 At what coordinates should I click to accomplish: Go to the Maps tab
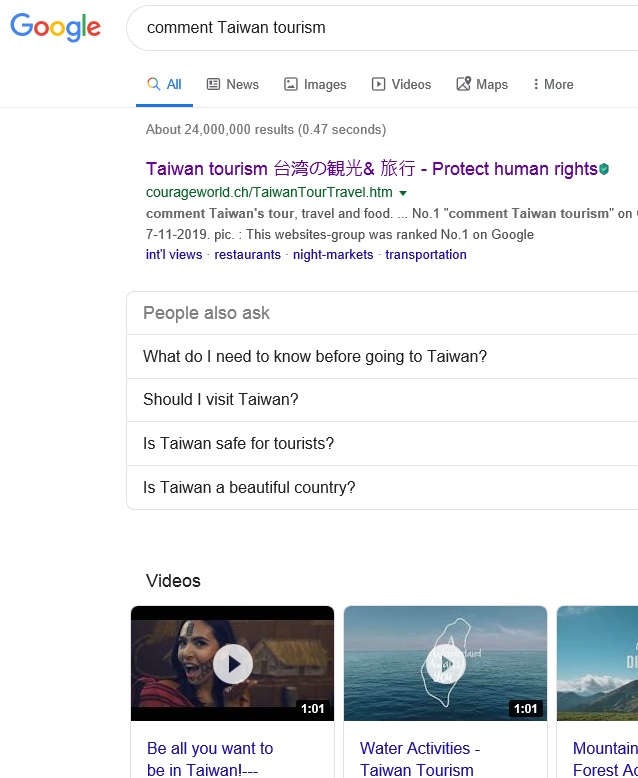[482, 85]
